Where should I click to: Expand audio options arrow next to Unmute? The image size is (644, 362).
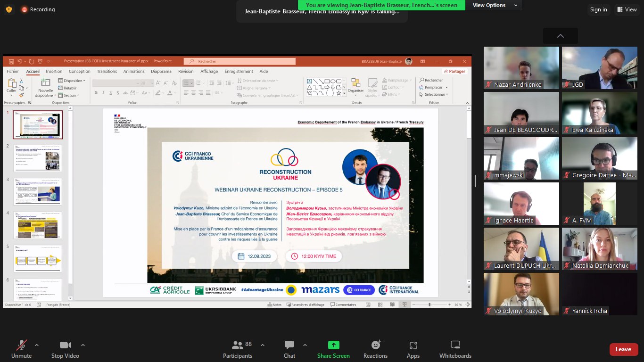[x=37, y=345]
